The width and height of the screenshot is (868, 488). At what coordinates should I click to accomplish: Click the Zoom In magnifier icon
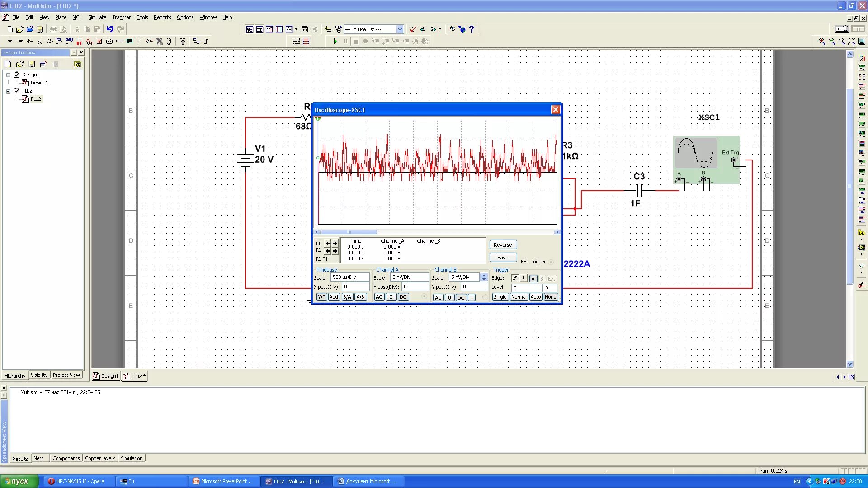click(821, 41)
